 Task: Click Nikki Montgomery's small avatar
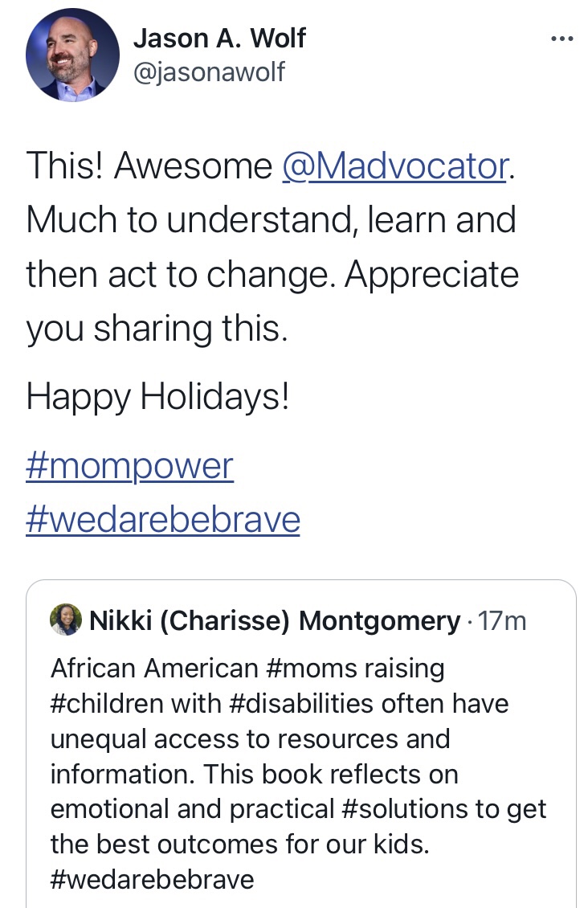(65, 620)
